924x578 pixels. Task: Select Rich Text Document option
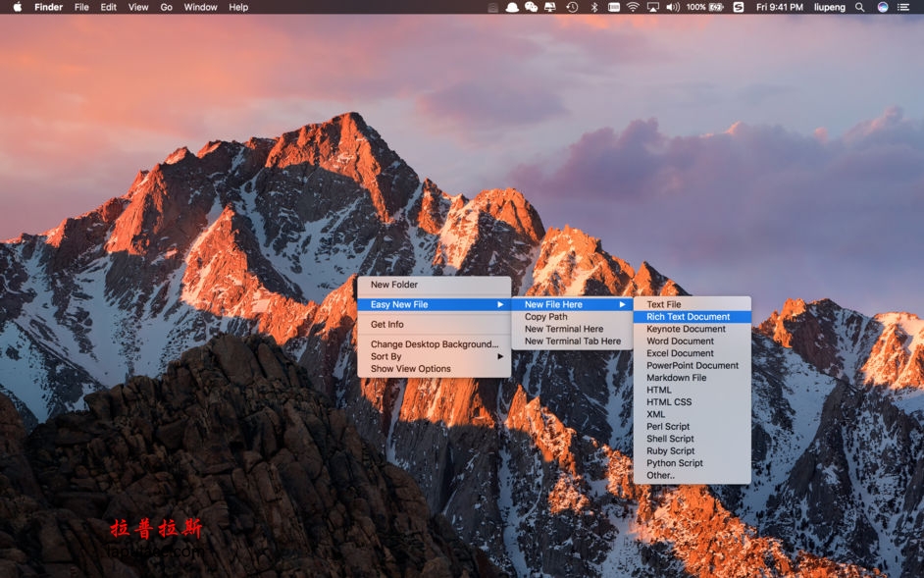click(x=689, y=317)
